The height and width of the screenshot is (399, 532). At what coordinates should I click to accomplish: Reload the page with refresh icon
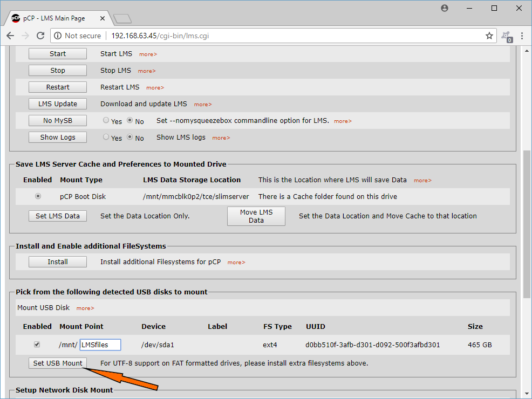click(40, 36)
